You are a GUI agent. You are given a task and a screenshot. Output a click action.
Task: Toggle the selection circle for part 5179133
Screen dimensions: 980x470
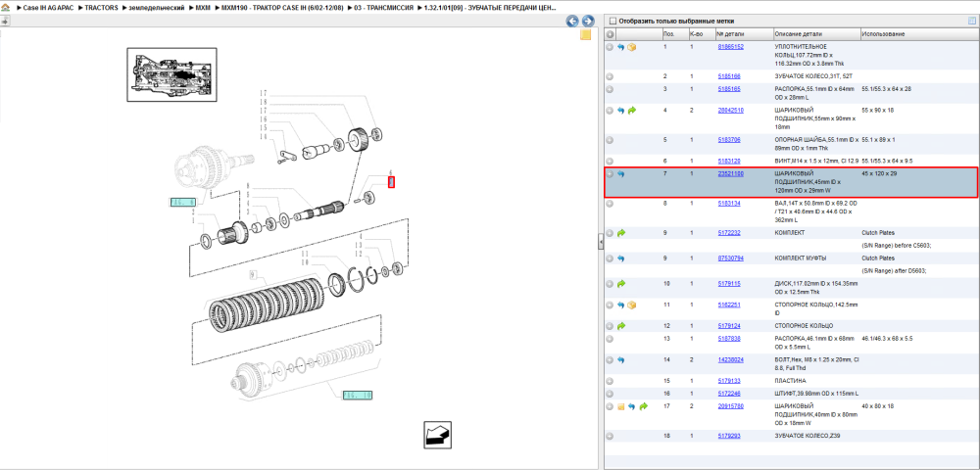coord(610,381)
